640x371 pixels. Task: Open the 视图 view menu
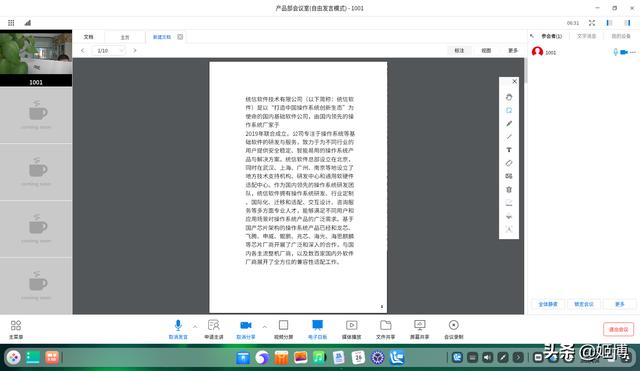click(x=486, y=51)
